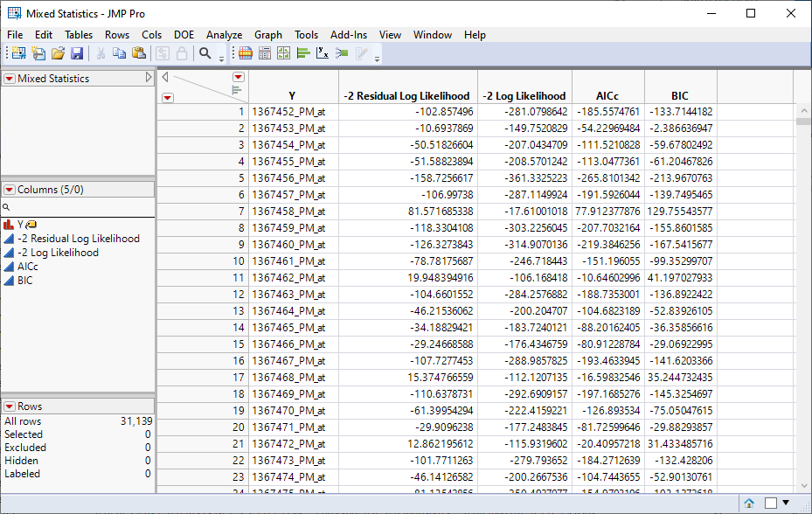The height and width of the screenshot is (514, 812).
Task: Click the Open file folder icon
Action: pos(58,53)
